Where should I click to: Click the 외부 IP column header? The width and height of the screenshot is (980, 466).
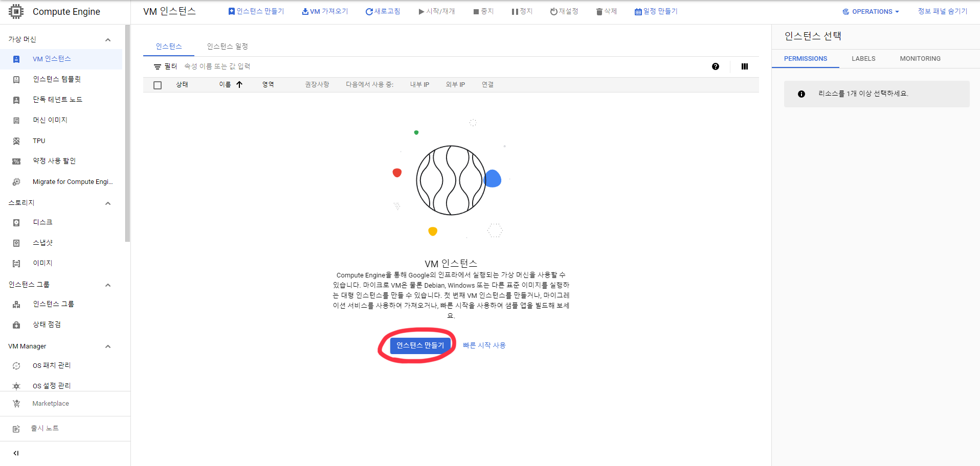coord(455,85)
